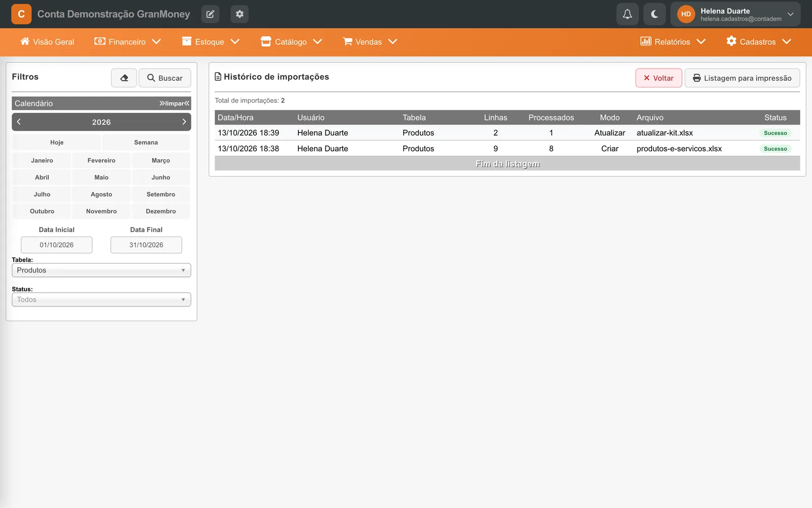Viewport: 812px width, 508px height.
Task: Select the produtos-e-servicos.xlsx file name
Action: 679,149
